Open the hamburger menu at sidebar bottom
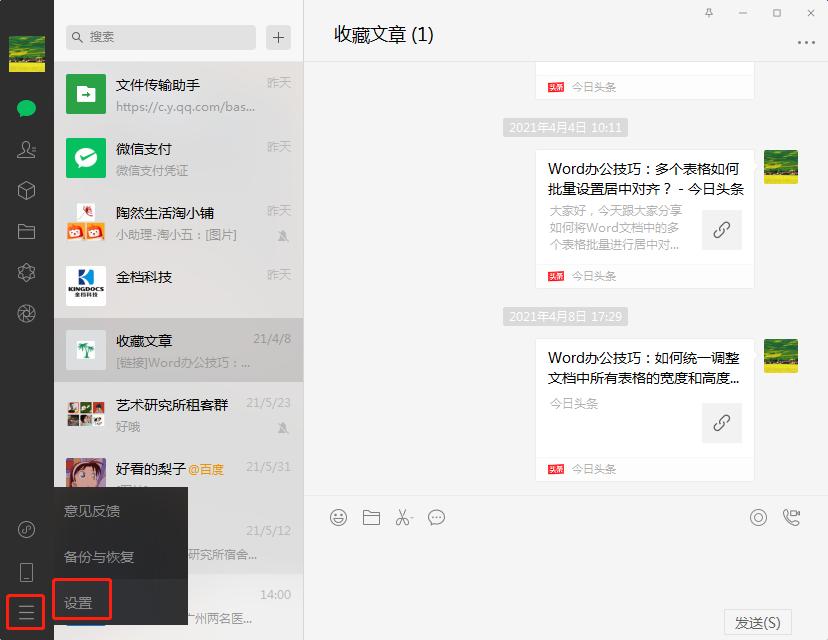Screen dimensions: 828x640 [x=25, y=611]
